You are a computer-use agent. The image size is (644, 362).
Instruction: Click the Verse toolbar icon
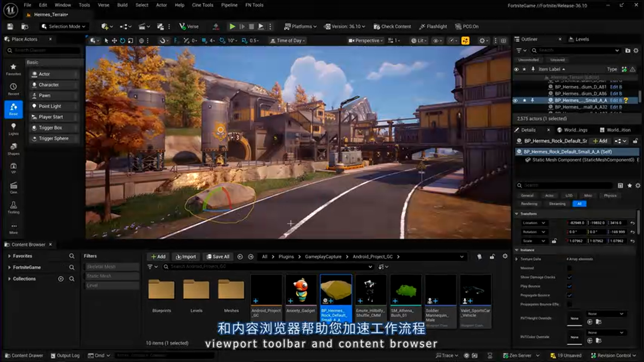coord(189,27)
